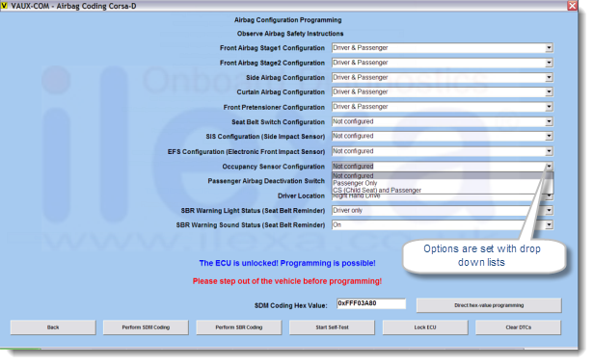This screenshot has height=364, width=593.
Task: Expand Curtain Airbag Configuration dropdown
Action: (x=549, y=91)
